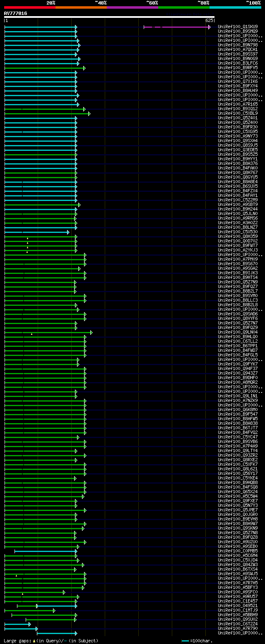Click the UniRef100_B8A9W7 label

pos(238,523)
